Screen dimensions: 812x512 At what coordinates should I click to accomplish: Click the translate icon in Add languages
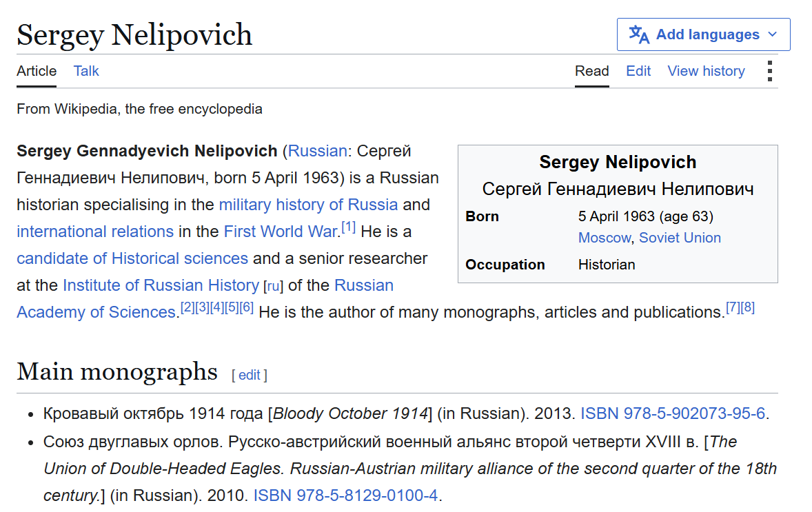click(639, 34)
